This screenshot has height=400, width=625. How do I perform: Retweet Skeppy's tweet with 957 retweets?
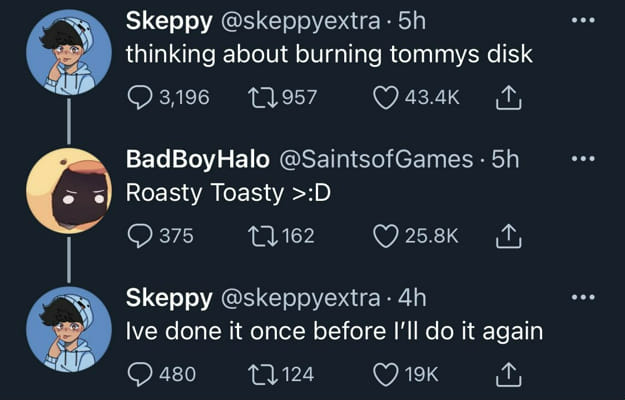[x=261, y=97]
